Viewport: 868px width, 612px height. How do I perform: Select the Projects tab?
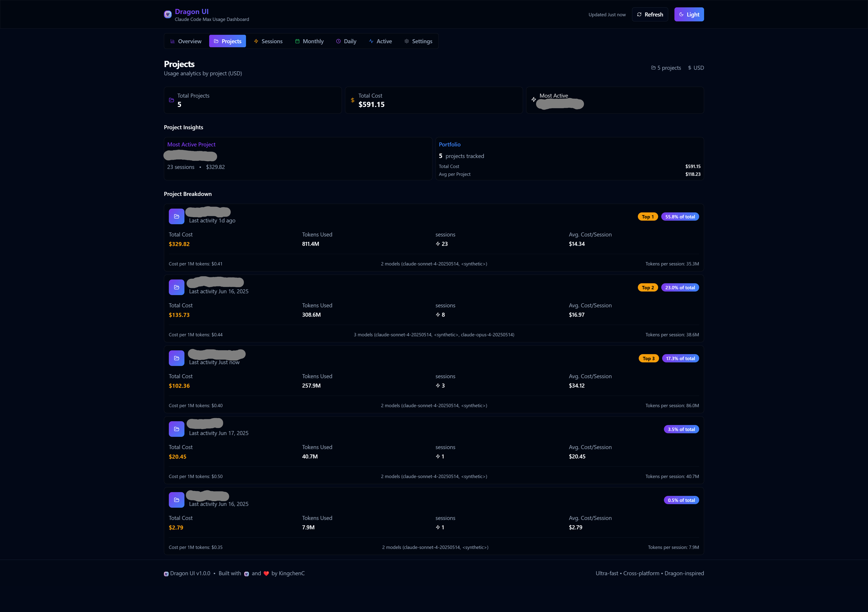coord(227,41)
